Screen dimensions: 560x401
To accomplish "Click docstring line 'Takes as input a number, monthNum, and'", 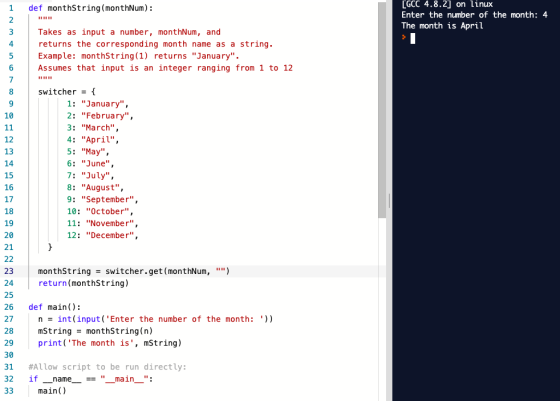I will (x=129, y=32).
